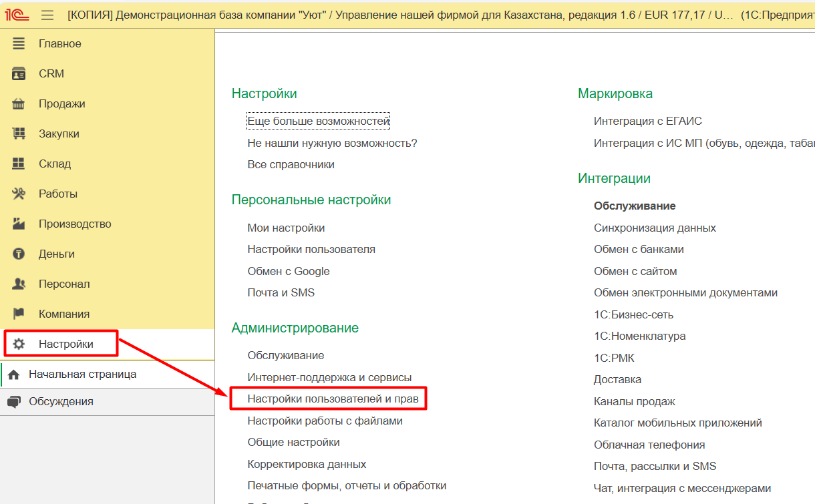The image size is (815, 504).
Task: Click the Закупки cart icon
Action: [x=19, y=134]
